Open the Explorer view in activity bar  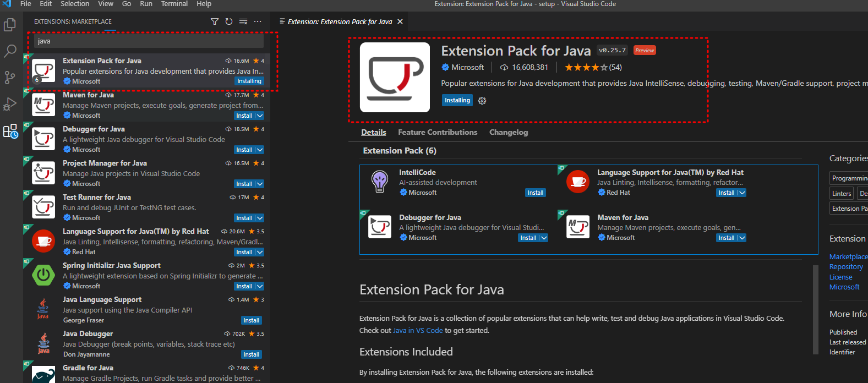[10, 25]
